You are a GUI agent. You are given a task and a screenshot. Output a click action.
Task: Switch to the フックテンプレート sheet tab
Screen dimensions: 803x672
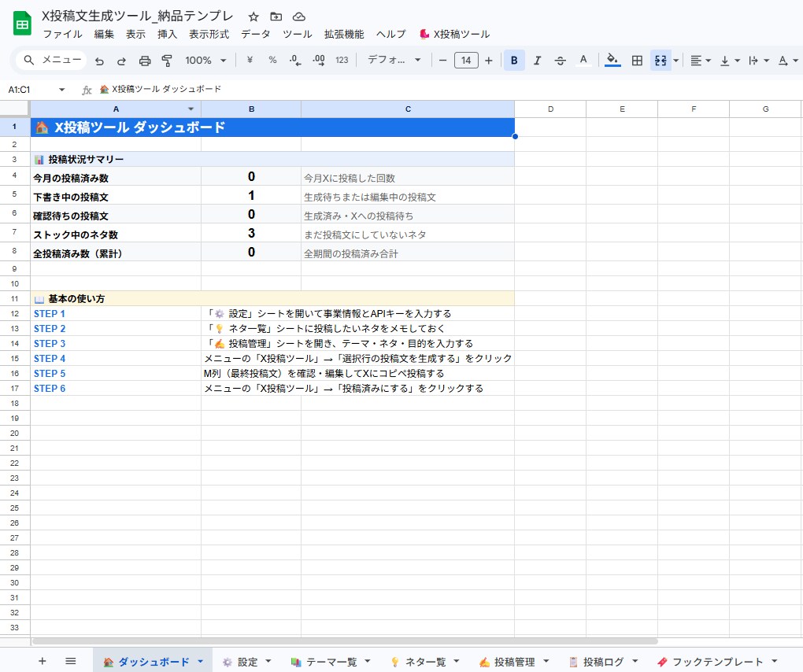(717, 663)
